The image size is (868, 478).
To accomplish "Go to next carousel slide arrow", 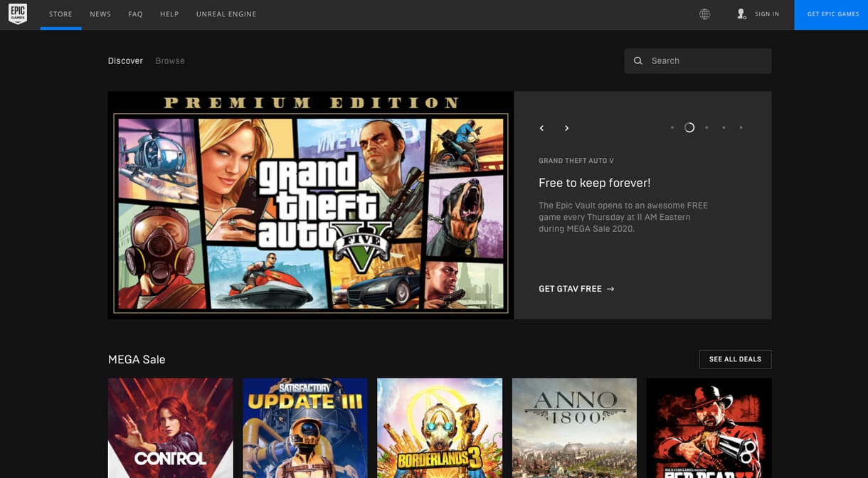I will (566, 128).
